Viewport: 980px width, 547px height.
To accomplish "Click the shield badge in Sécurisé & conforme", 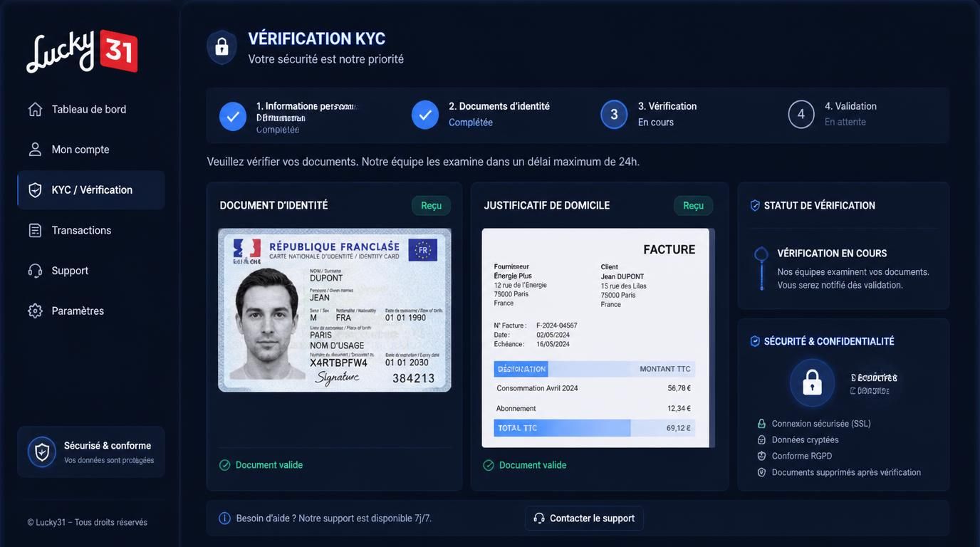I will click(x=42, y=452).
